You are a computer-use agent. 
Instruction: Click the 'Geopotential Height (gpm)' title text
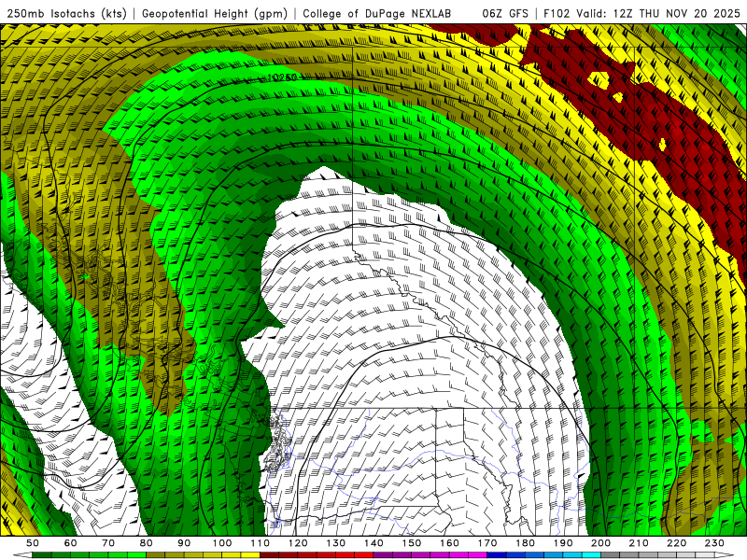(215, 13)
